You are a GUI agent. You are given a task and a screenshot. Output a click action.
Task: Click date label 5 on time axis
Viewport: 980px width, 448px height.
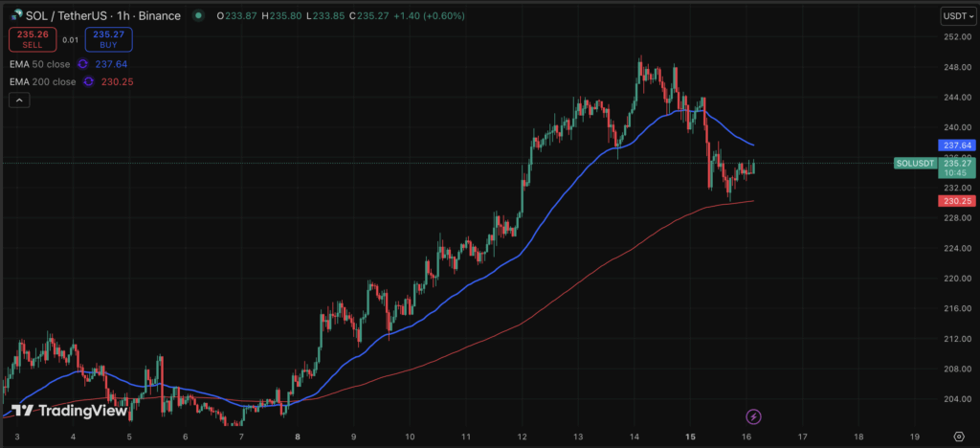click(129, 437)
